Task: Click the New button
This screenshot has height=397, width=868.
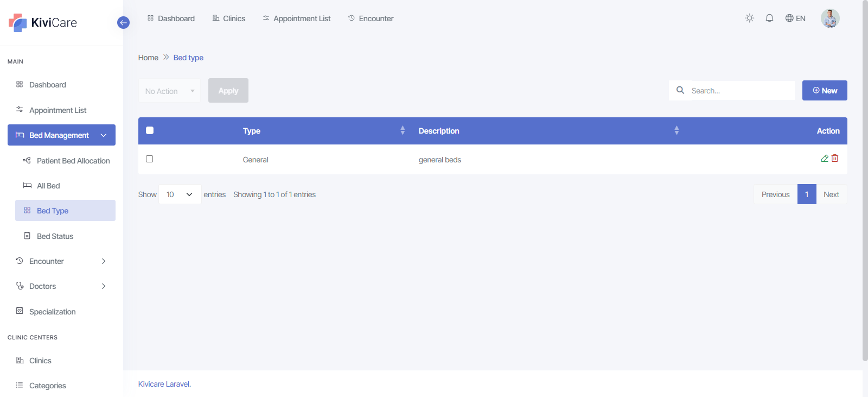Action: [825, 91]
